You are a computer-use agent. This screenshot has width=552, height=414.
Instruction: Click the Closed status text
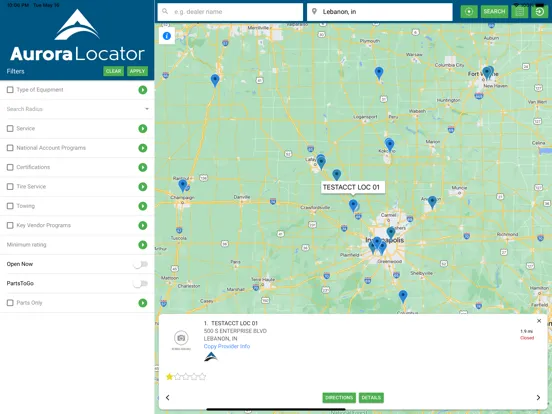tap(527, 338)
